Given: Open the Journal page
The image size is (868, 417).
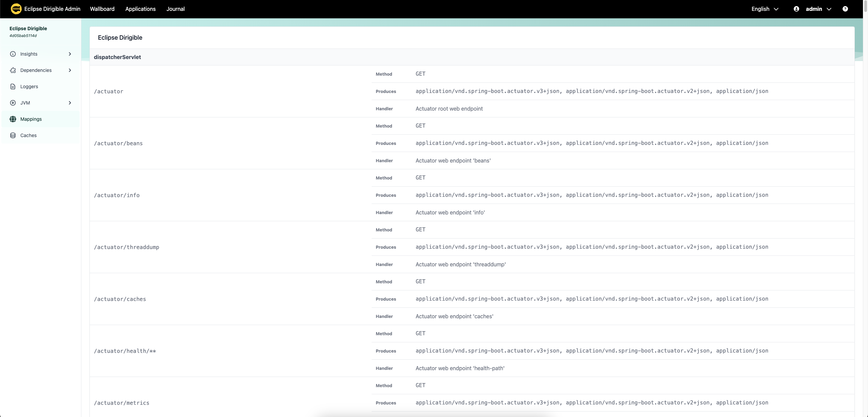Looking at the screenshot, I should coord(176,9).
